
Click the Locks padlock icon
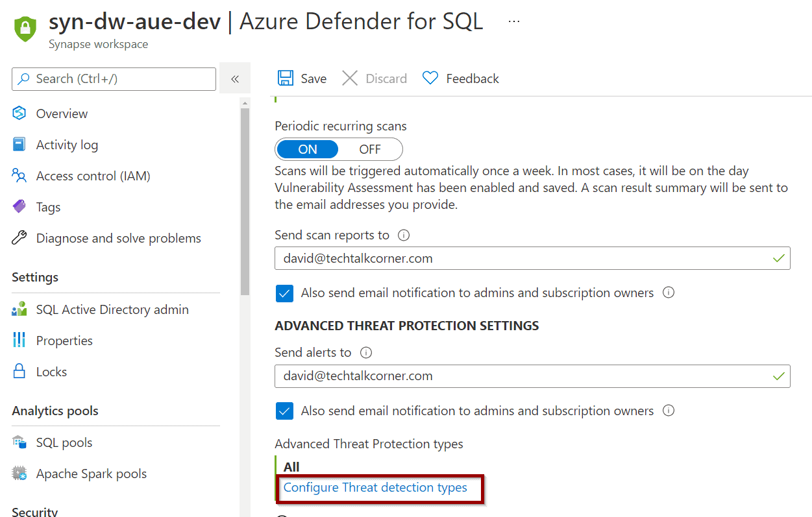(19, 372)
